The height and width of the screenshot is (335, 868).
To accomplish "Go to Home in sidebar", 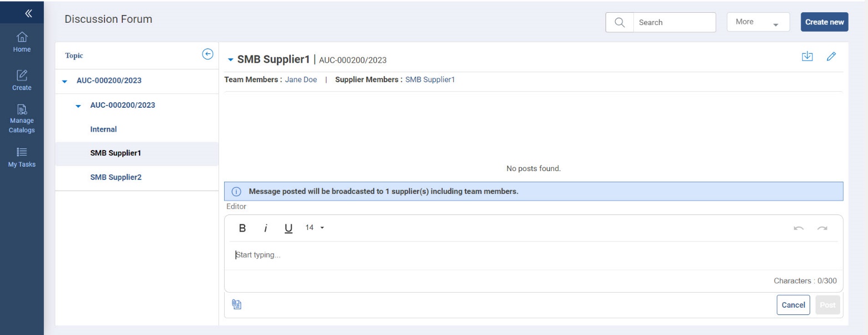I will (22, 42).
